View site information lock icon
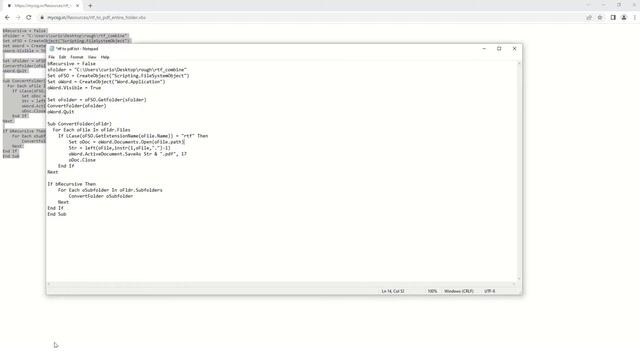The image size is (640, 360). click(42, 18)
